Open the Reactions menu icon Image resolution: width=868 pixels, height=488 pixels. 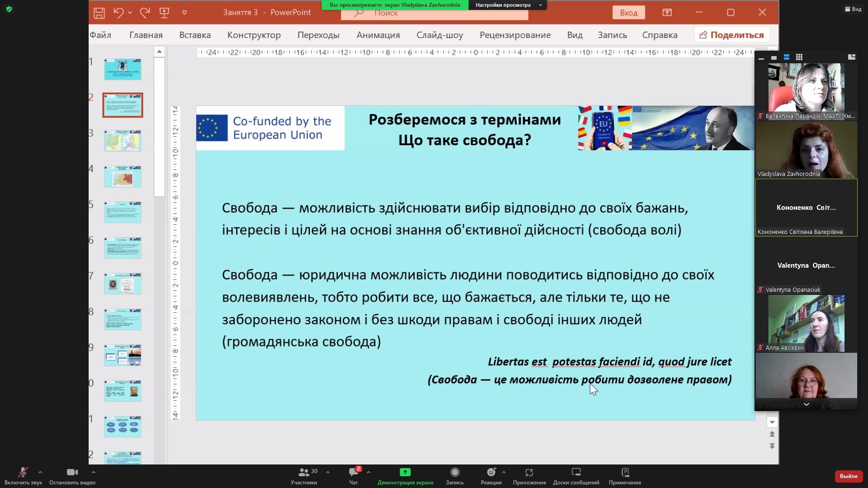(x=491, y=473)
